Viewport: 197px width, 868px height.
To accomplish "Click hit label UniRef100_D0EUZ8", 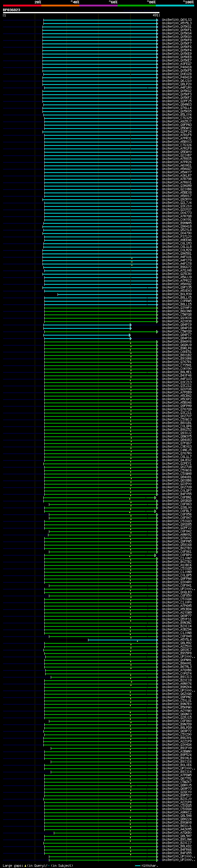I will [x=177, y=74].
